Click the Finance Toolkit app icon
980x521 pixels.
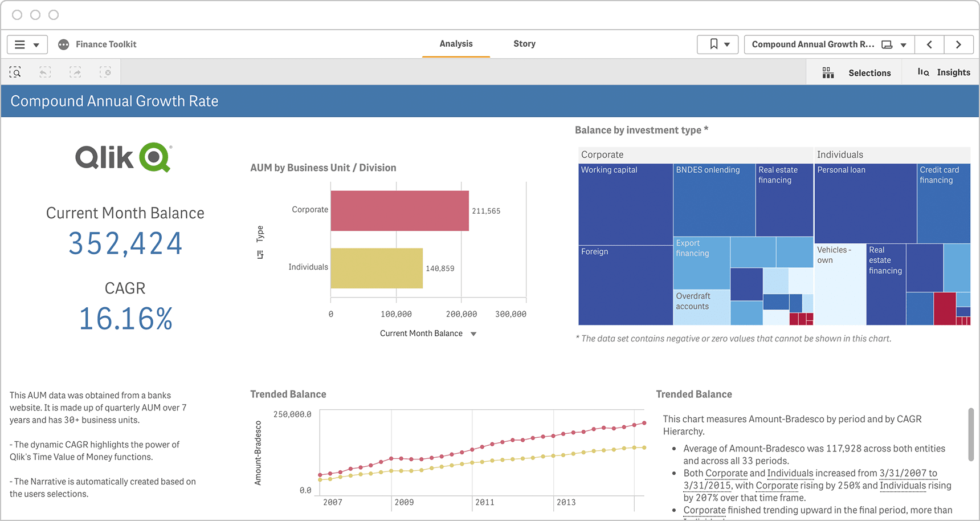tap(64, 44)
